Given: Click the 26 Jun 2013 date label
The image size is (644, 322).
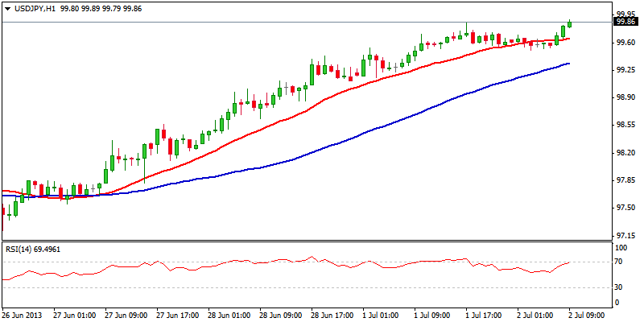Looking at the screenshot, I should (x=22, y=316).
